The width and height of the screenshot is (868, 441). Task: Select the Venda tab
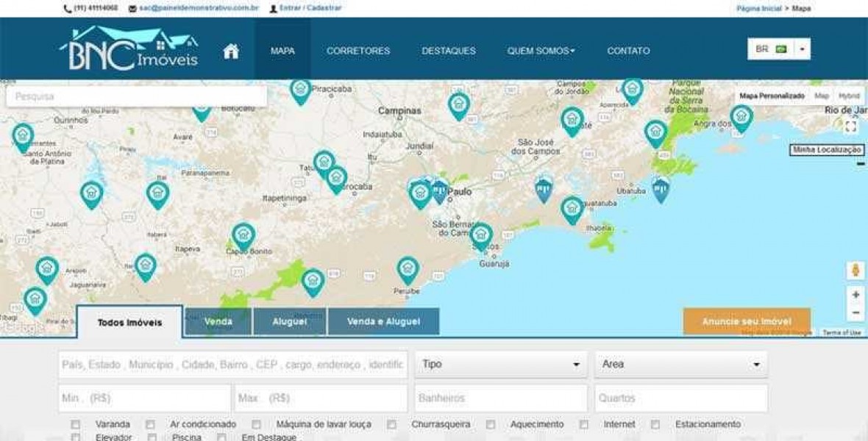[218, 321]
